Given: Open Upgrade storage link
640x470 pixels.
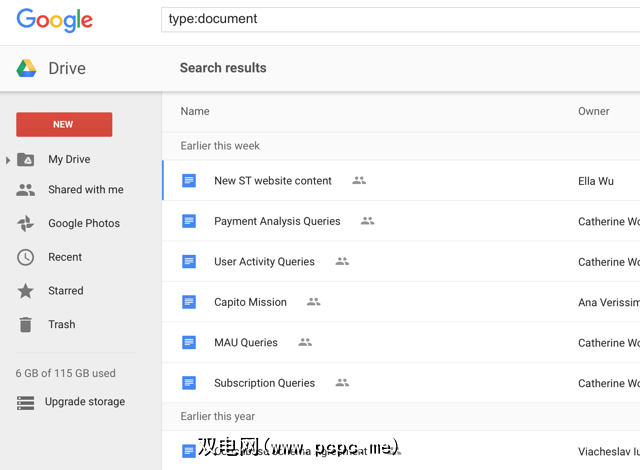Looking at the screenshot, I should [x=85, y=402].
